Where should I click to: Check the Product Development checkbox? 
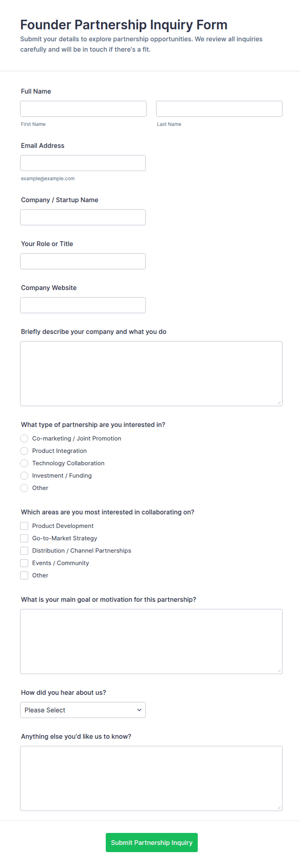click(24, 526)
